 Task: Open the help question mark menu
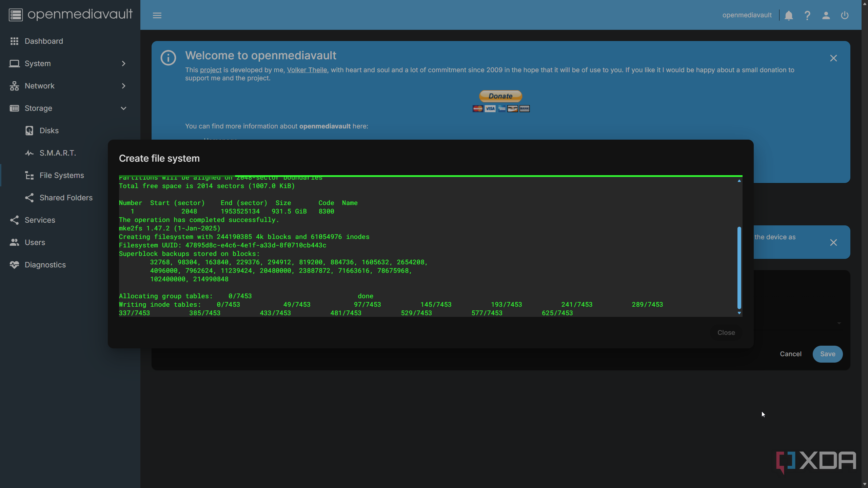(x=807, y=15)
